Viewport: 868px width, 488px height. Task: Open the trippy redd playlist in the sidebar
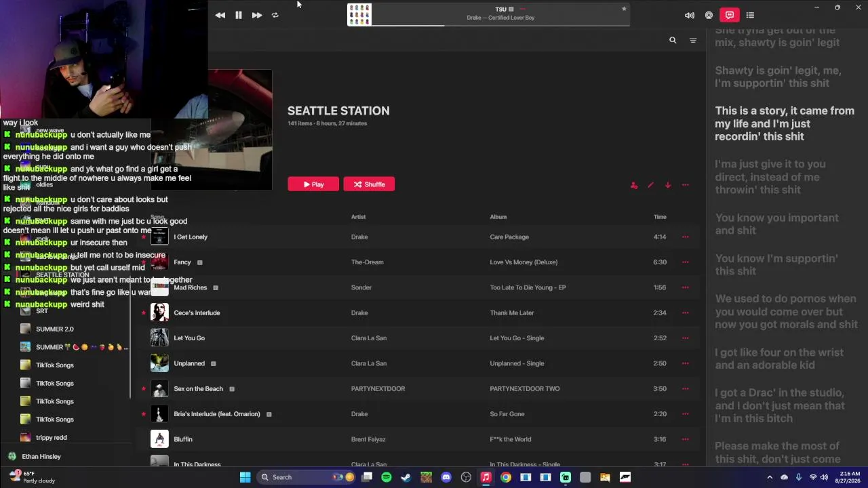pyautogui.click(x=52, y=438)
